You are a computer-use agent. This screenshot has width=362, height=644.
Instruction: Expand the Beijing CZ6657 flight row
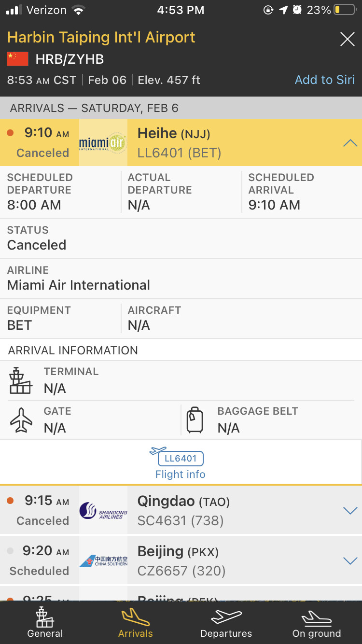[x=350, y=560]
